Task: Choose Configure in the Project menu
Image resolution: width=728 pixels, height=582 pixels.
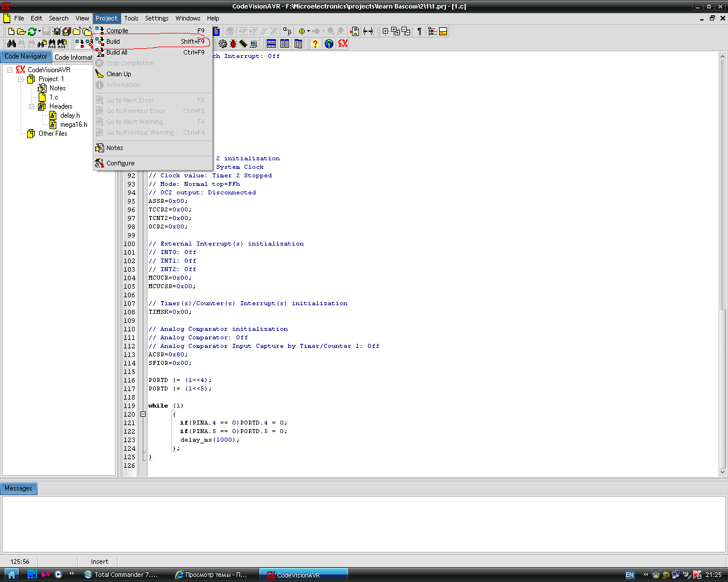Action: pyautogui.click(x=120, y=163)
